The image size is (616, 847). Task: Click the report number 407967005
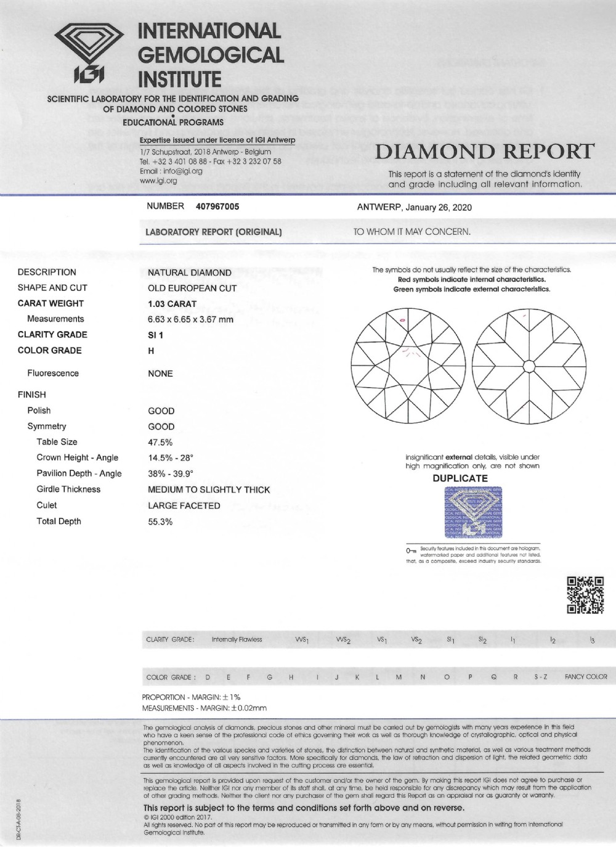(x=217, y=207)
